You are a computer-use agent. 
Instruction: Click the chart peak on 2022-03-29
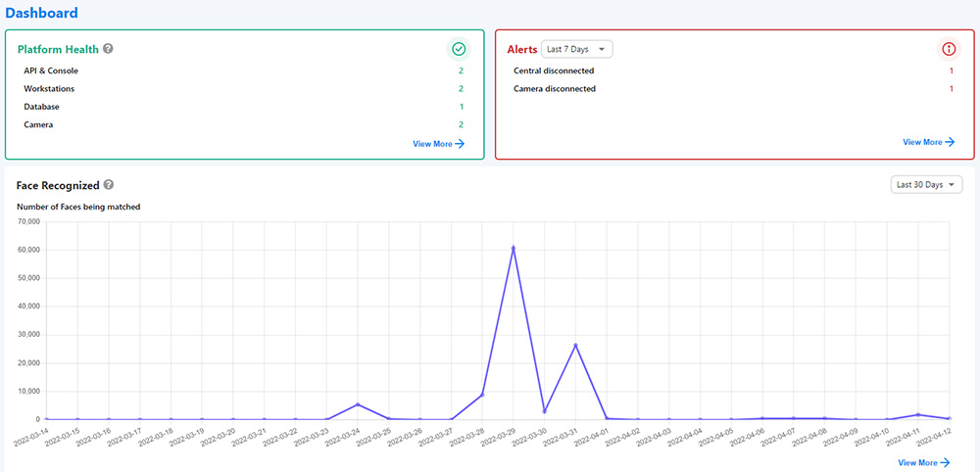[514, 248]
